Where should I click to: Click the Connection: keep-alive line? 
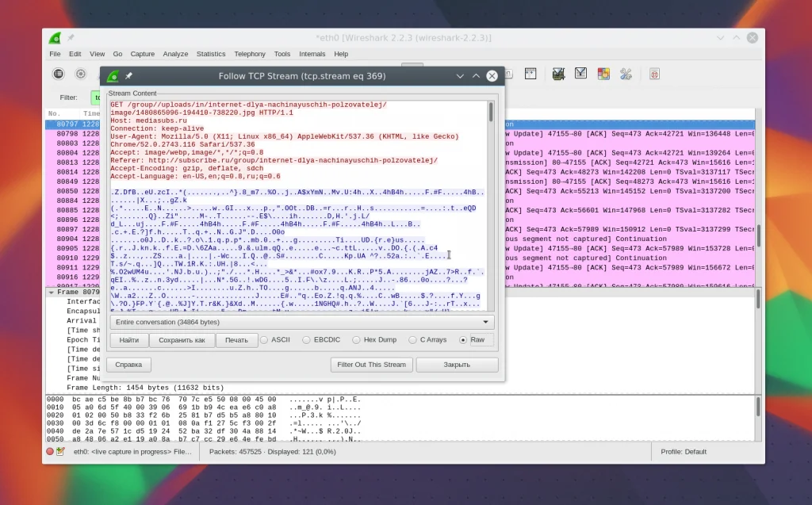(x=157, y=128)
